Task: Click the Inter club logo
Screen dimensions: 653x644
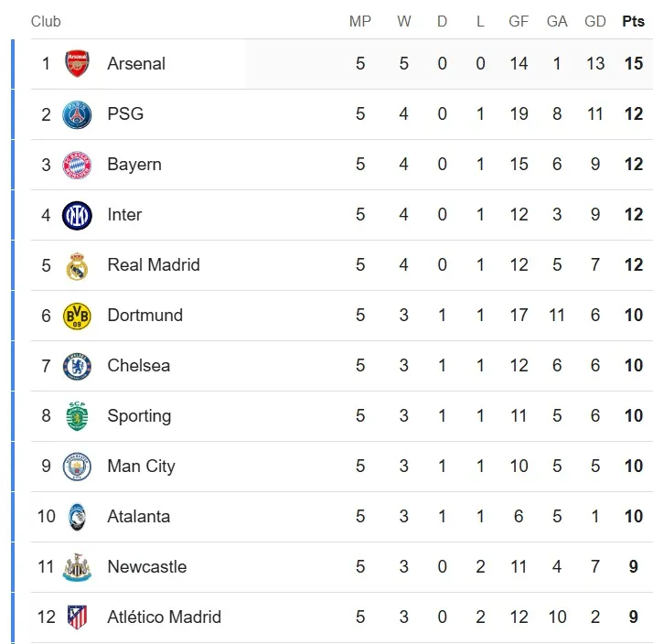Action: pos(77,215)
